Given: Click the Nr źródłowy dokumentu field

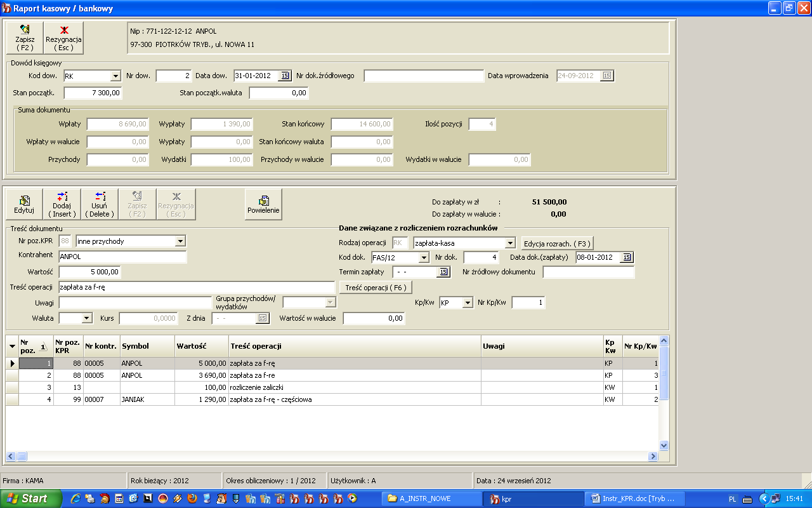Looking at the screenshot, I should click(589, 272).
